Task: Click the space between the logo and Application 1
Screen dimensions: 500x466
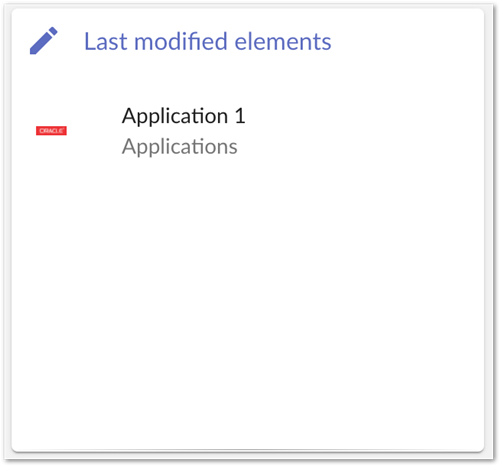Action: [94, 131]
